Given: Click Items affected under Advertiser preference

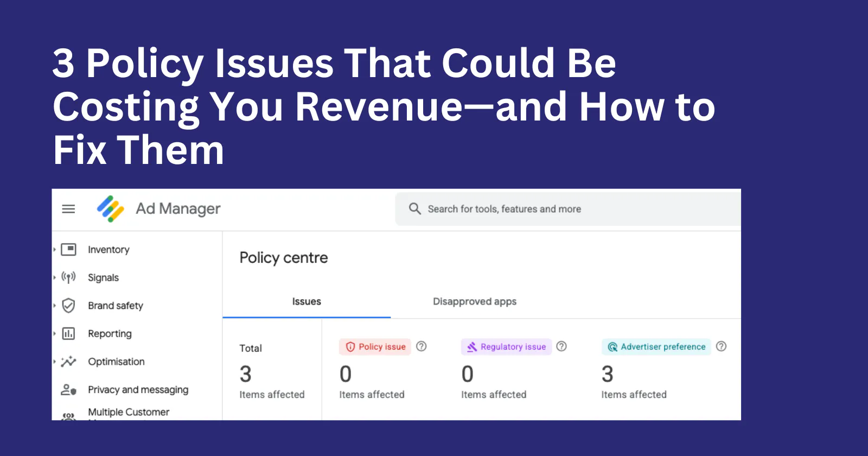Looking at the screenshot, I should [634, 395].
